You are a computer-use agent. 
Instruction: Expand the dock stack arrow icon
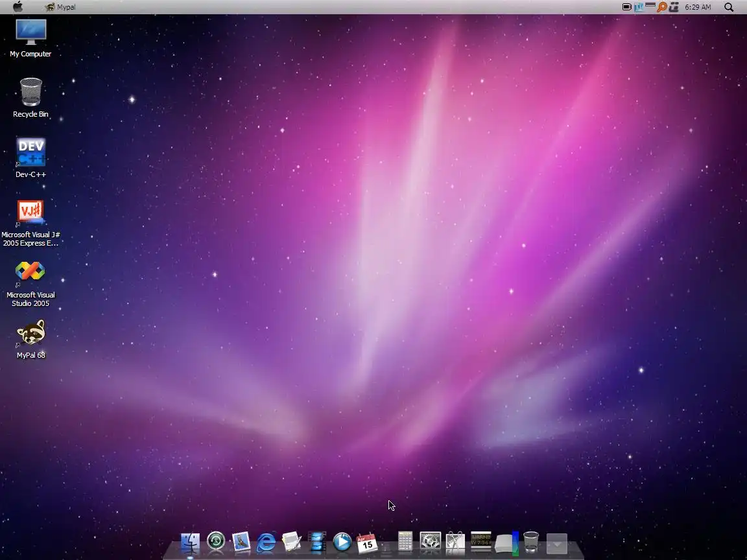[x=556, y=543]
